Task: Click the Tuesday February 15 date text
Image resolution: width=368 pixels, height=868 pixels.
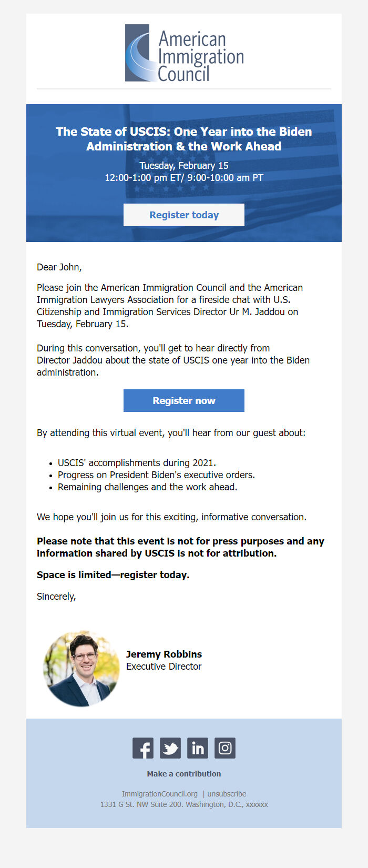Action: pos(183,165)
